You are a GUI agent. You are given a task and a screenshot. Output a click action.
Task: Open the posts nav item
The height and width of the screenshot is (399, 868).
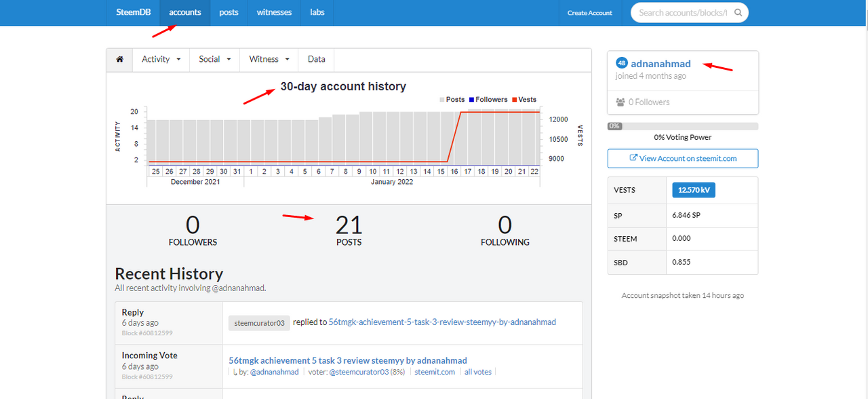229,12
